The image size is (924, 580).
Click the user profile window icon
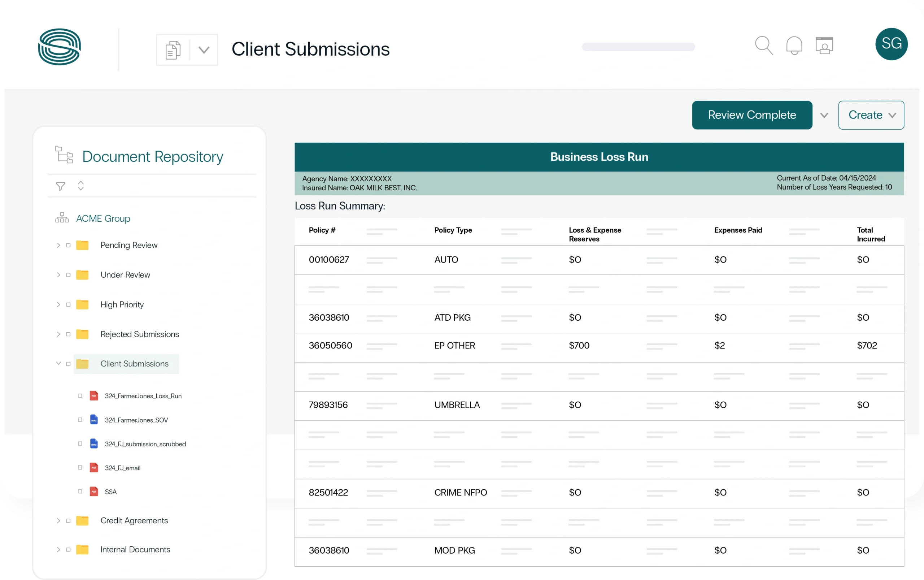[824, 46]
